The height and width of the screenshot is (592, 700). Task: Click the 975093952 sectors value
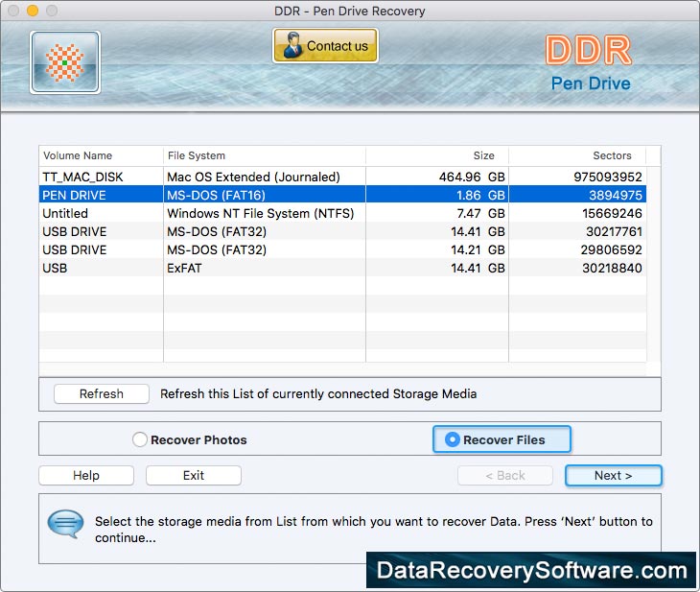(x=608, y=177)
